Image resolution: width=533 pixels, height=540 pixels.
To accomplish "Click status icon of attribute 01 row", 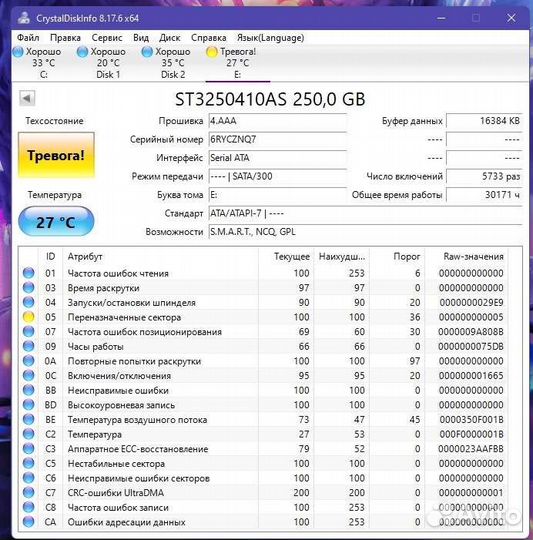I will tap(29, 273).
